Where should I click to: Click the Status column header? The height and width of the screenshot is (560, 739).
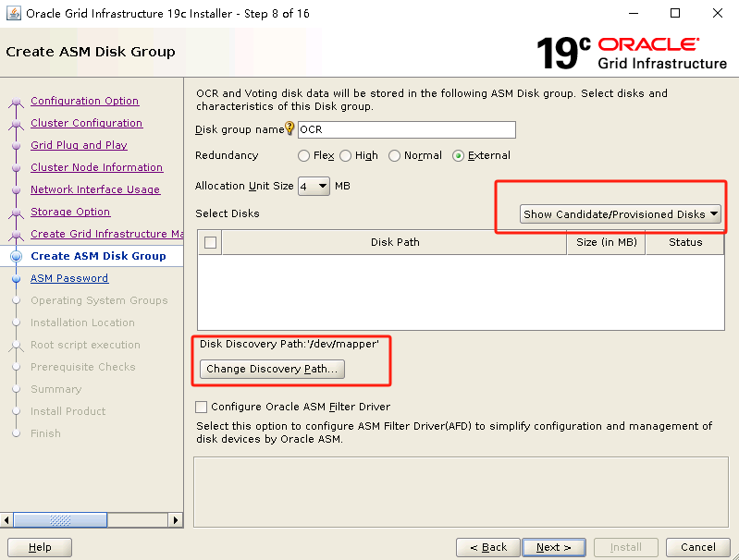[x=684, y=242]
